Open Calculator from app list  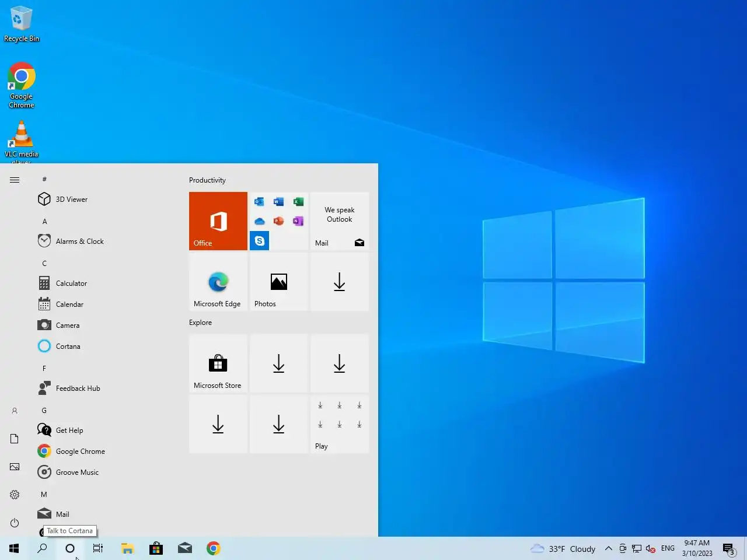point(105,283)
